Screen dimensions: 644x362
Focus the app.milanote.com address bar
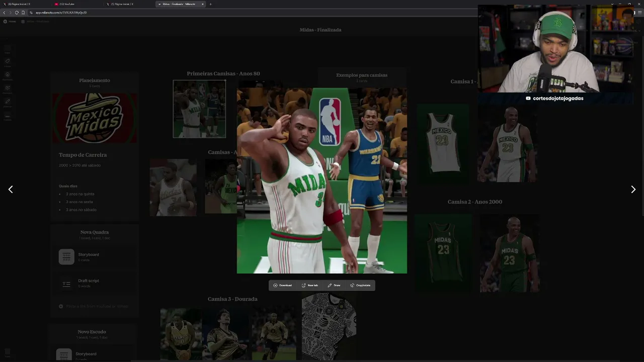(x=252, y=13)
